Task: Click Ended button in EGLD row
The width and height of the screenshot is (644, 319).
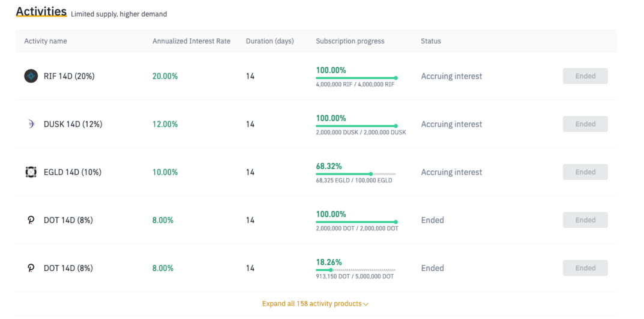Action: [585, 172]
